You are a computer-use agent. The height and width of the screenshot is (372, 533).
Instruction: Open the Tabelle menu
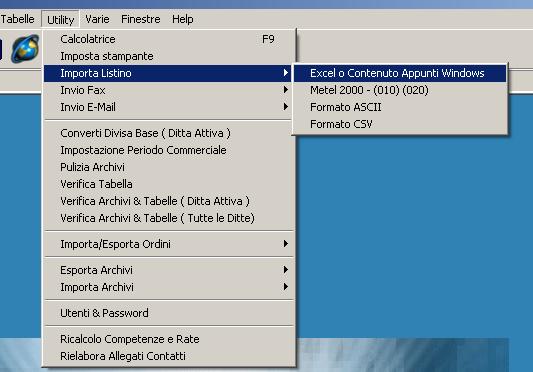(17, 19)
